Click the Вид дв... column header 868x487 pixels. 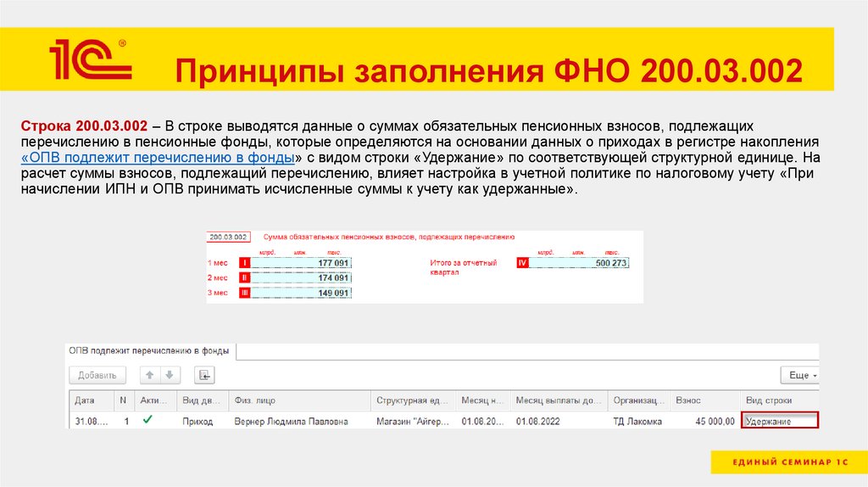(x=202, y=400)
